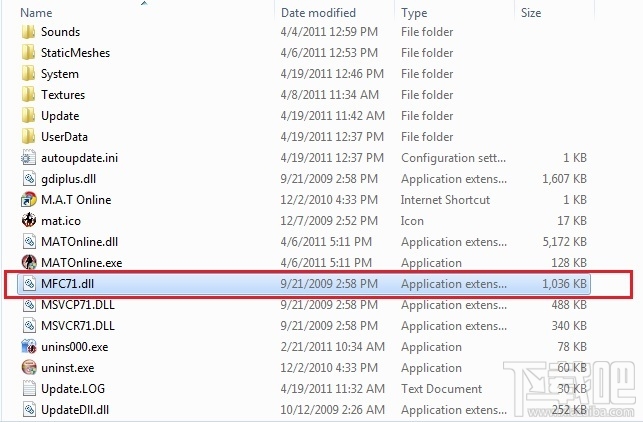This screenshot has width=643, height=422.
Task: Select the file name Update.LOG
Action: tap(73, 388)
